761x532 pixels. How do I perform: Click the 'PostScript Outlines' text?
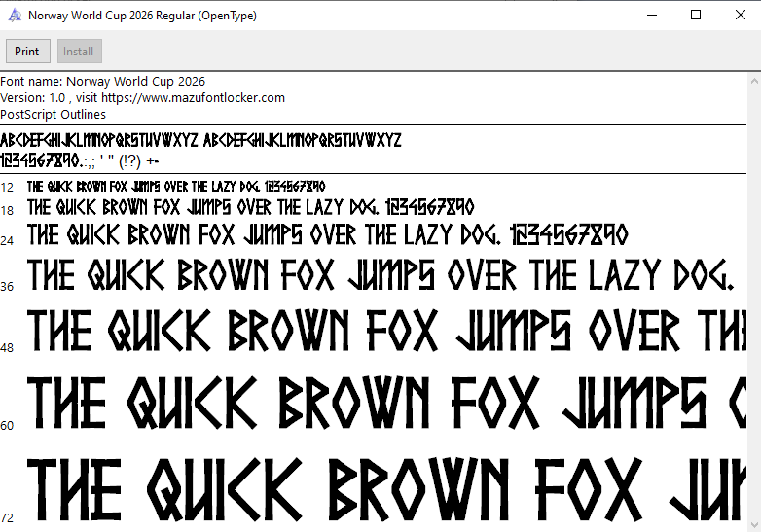[x=54, y=115]
